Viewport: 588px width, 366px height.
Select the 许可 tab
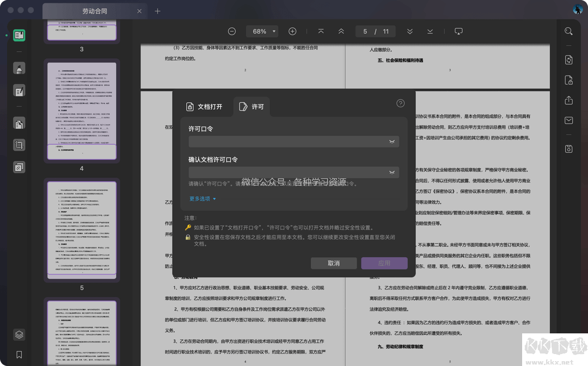click(x=251, y=107)
